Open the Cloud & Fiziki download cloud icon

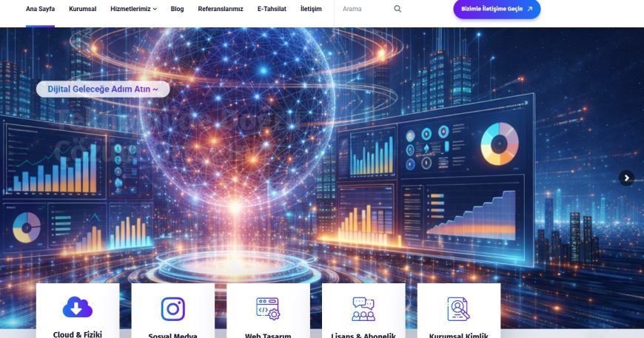[x=77, y=307]
